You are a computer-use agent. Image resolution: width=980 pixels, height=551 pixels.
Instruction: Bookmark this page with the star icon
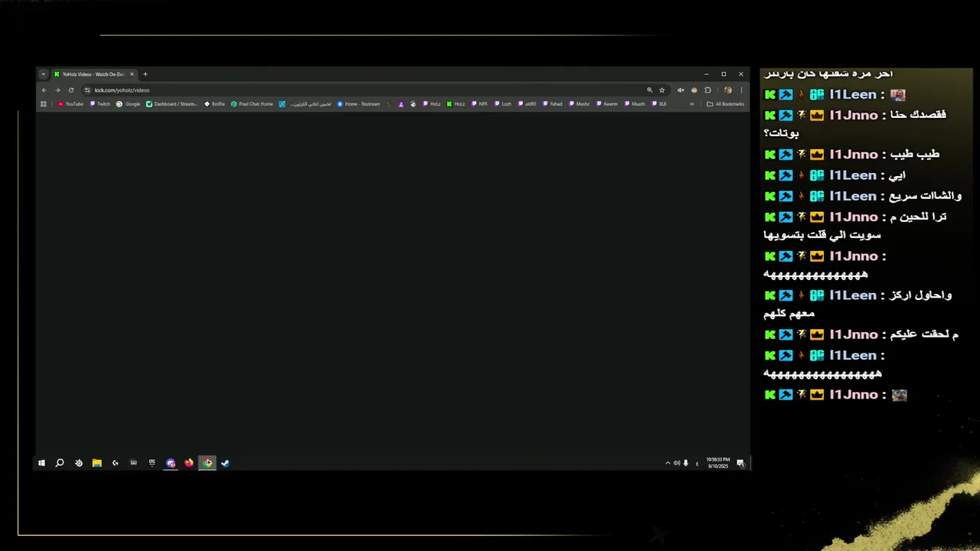(662, 90)
